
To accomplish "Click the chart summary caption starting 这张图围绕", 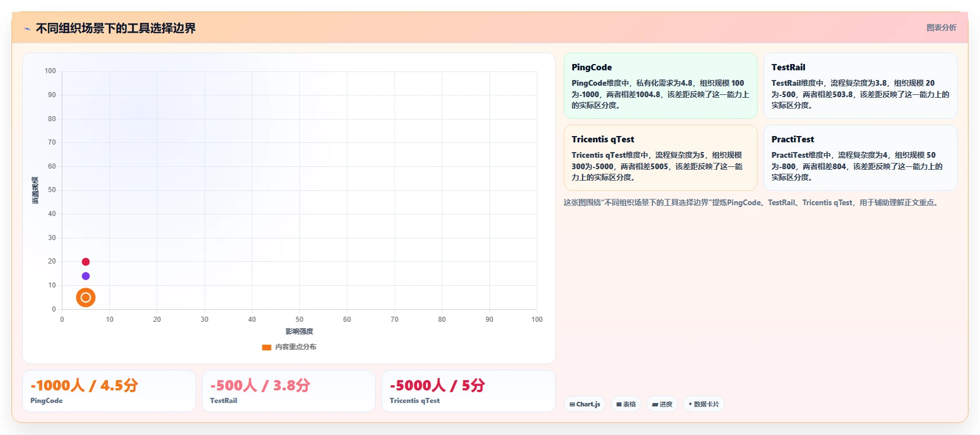I will click(752, 202).
